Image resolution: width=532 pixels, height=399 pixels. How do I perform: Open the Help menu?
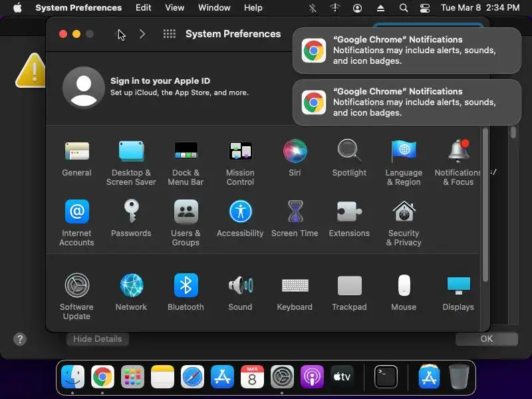pyautogui.click(x=253, y=7)
